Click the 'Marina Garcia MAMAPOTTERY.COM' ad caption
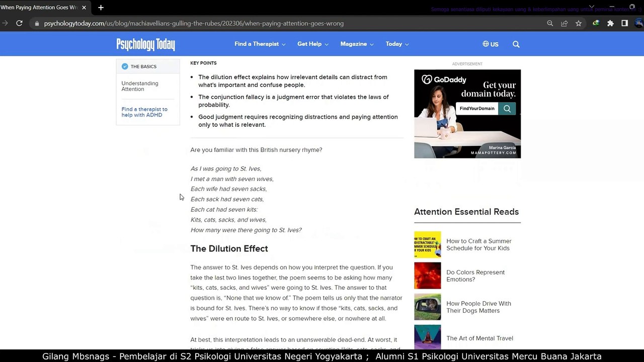This screenshot has width=644, height=362. (494, 150)
